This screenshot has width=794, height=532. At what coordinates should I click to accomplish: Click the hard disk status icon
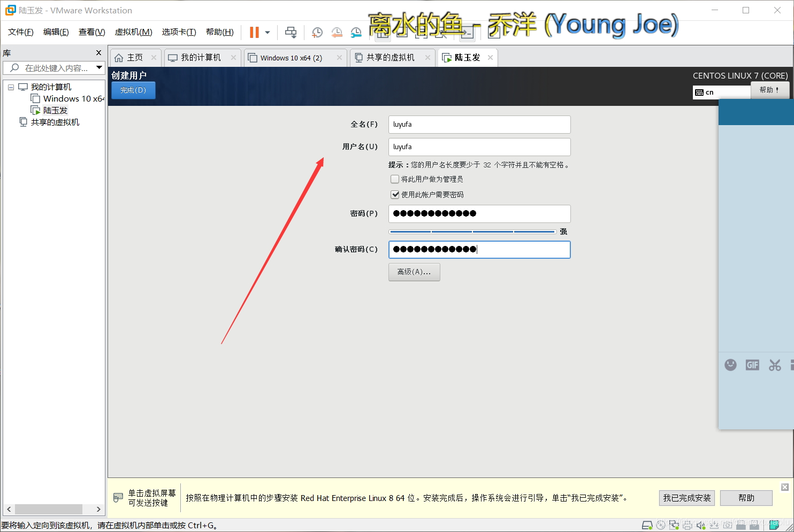647,525
